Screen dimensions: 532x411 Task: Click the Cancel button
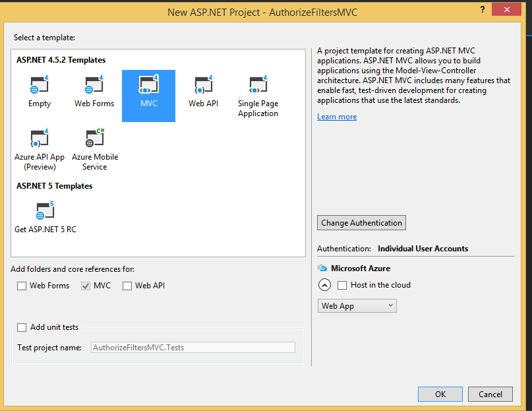pyautogui.click(x=490, y=394)
